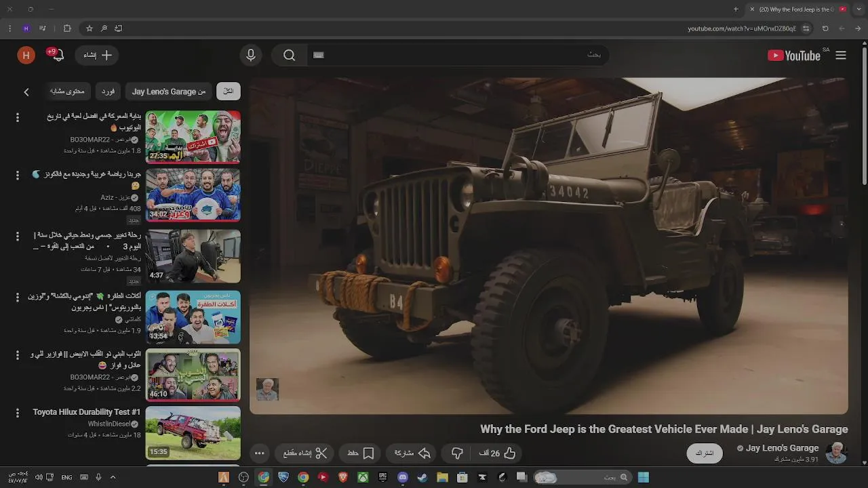The image size is (868, 488).
Task: Save the video with 'حفظ'
Action: click(x=360, y=453)
